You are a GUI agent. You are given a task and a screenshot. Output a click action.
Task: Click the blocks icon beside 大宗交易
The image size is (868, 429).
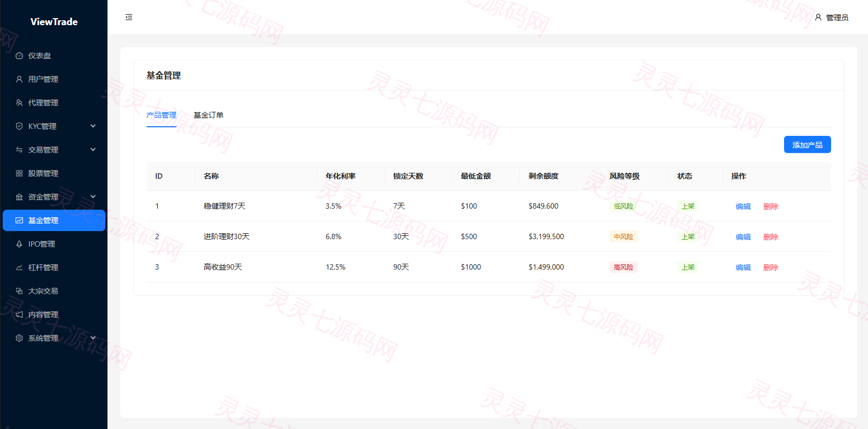click(x=19, y=291)
